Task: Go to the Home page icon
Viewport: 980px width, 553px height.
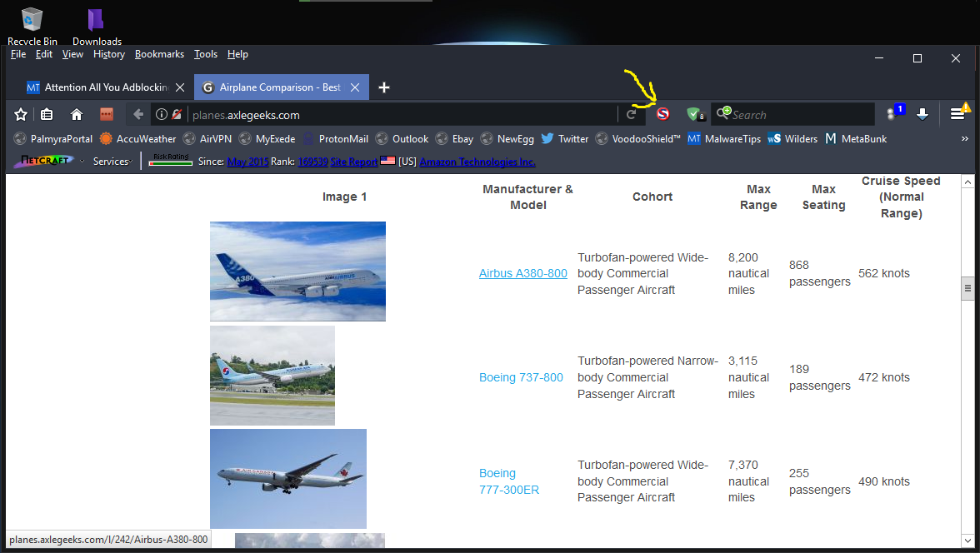Action: 77,114
